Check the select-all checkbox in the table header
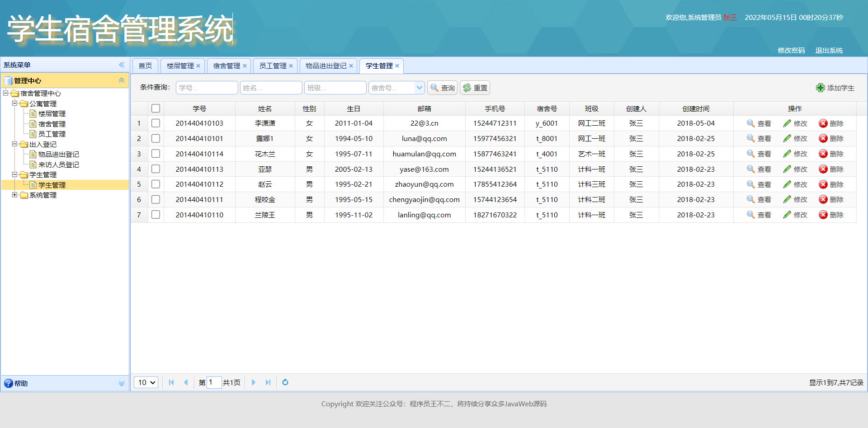 point(156,108)
